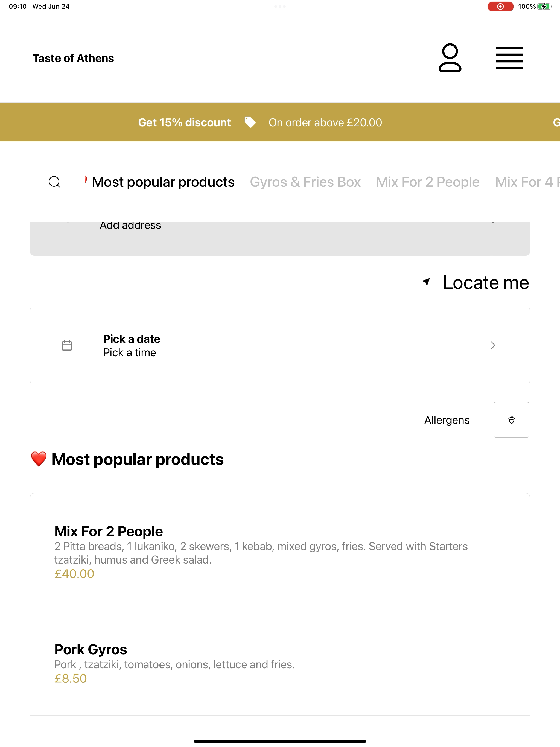This screenshot has width=560, height=747.
Task: Open the hamburger menu
Action: point(509,58)
